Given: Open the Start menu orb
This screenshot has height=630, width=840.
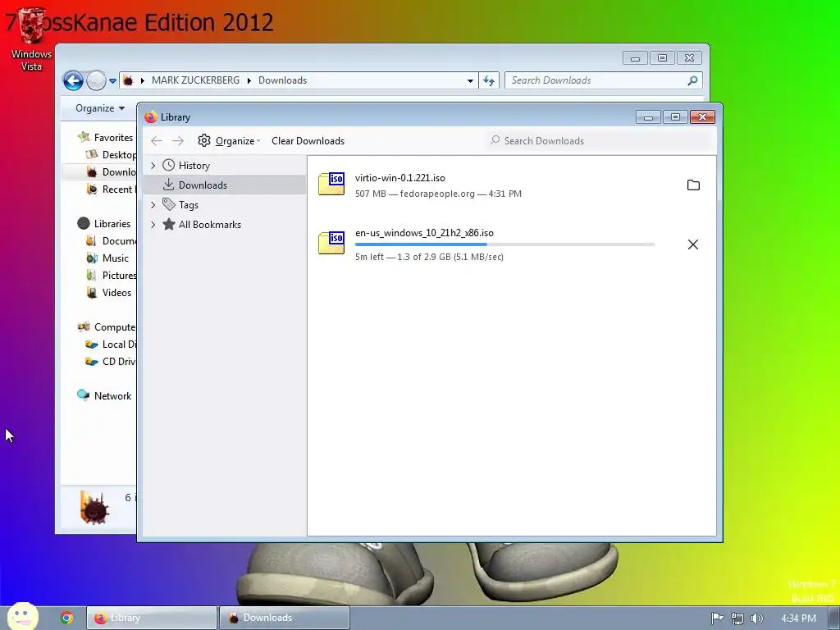Looking at the screenshot, I should click(22, 617).
